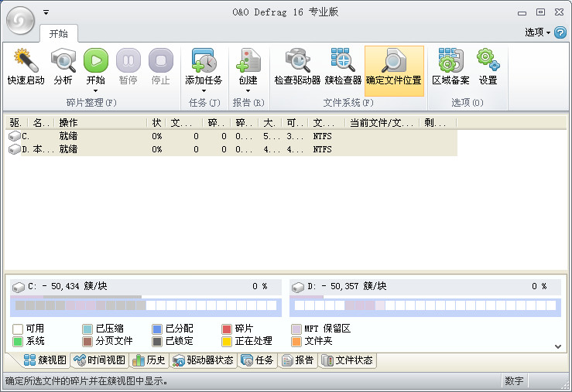Screen dimensions: 572x392
Task: Switch to the 时间视图 time view tab
Action: tap(100, 360)
